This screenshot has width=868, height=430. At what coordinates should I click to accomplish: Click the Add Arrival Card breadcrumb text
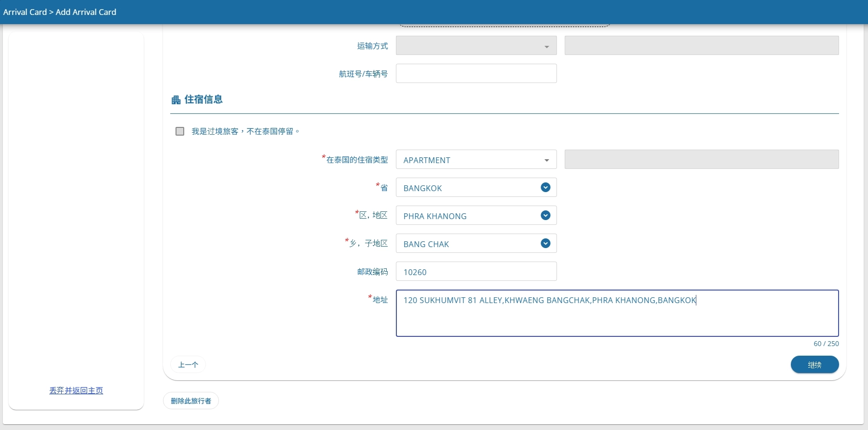(x=86, y=12)
